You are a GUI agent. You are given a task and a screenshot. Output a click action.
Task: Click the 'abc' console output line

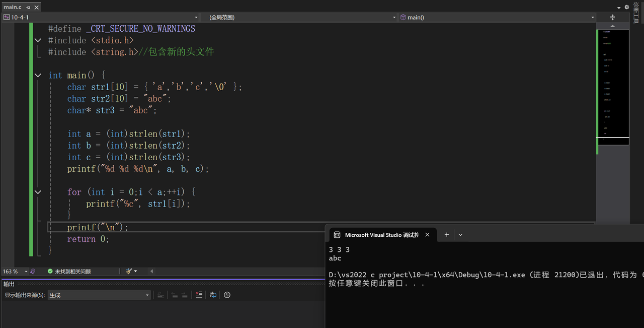tap(335, 258)
